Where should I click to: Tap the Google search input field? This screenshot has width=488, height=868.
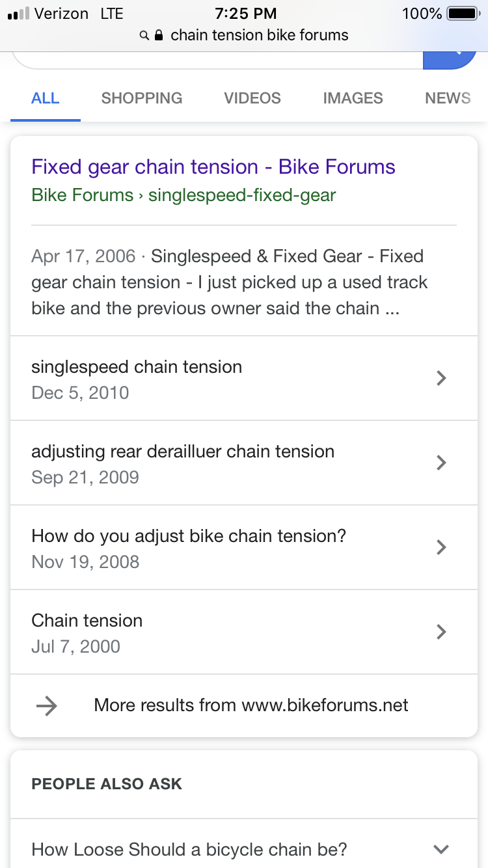tap(217, 60)
